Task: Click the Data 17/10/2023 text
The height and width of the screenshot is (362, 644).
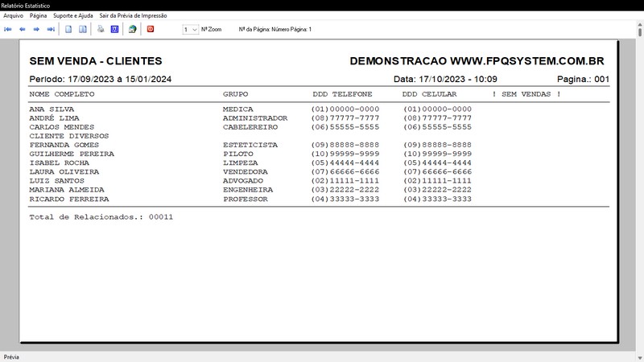Action: (x=445, y=79)
